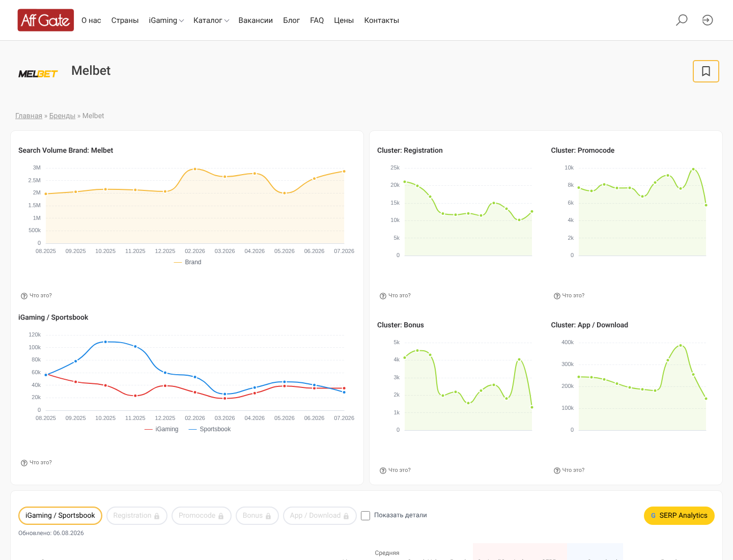Select the locked Promocode tab
Image resolution: width=733 pixels, height=560 pixels.
coord(202,516)
